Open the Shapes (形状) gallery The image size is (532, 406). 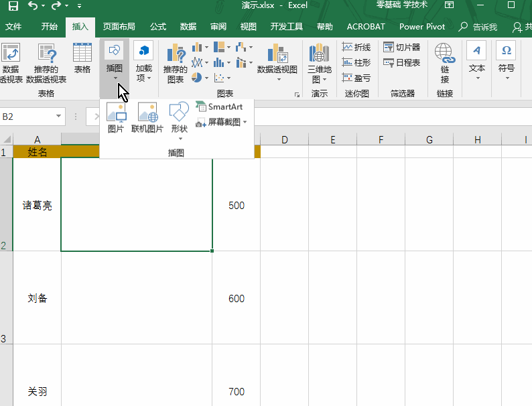[x=180, y=121]
